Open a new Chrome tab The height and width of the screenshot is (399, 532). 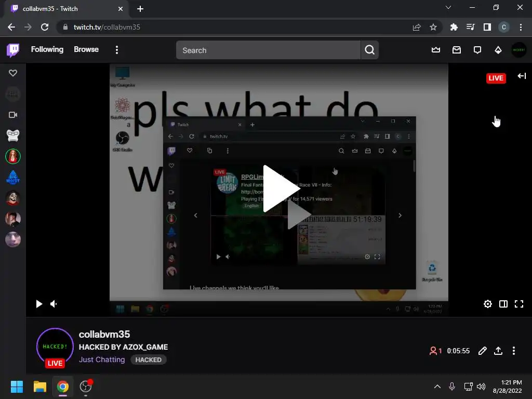[x=140, y=9]
